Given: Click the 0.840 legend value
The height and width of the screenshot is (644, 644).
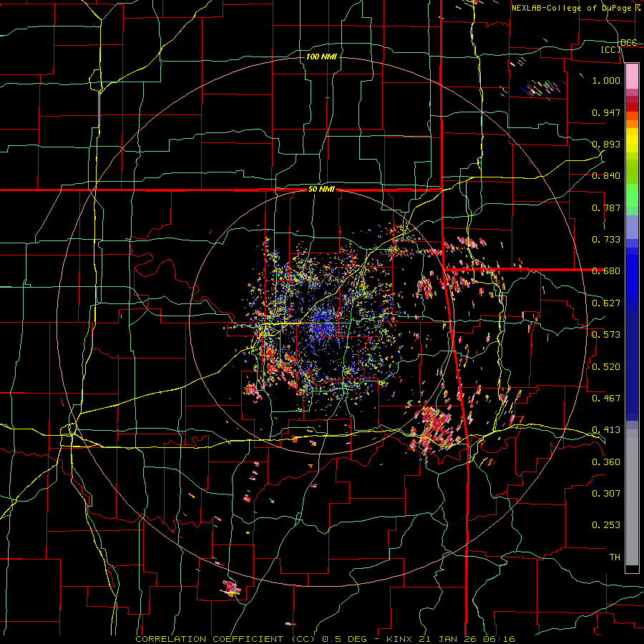Looking at the screenshot, I should (606, 176).
